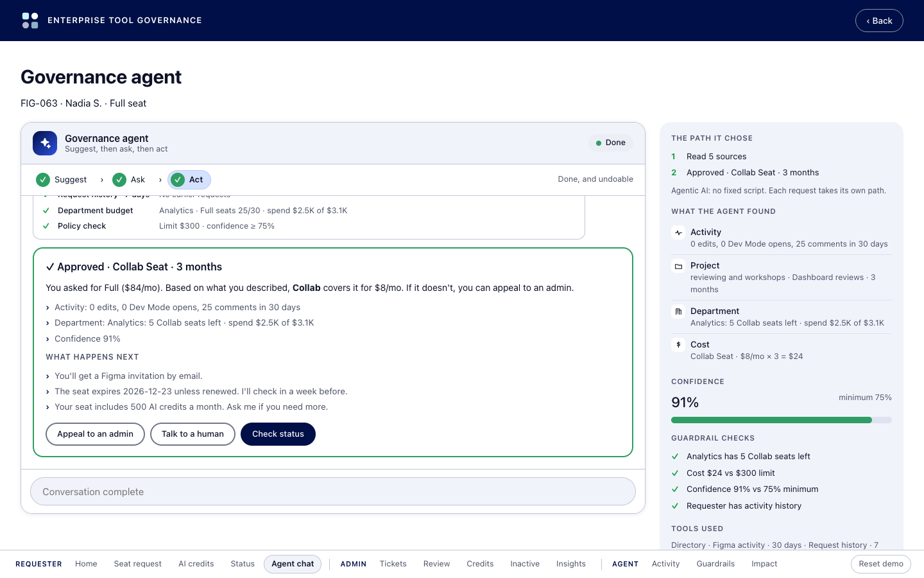Click the Governance agent sparkle avatar icon

[x=45, y=143]
